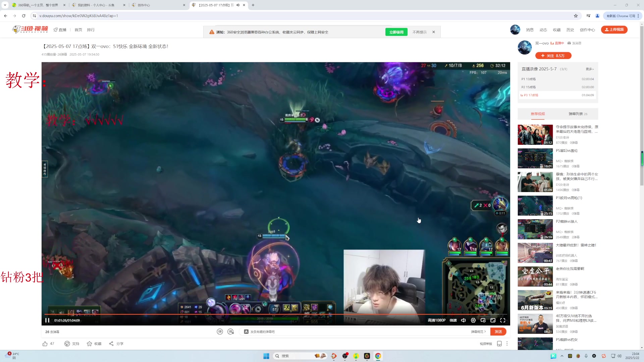Expand the playlist with 更多>
Viewport: 644px width, 362px height.
[x=590, y=69]
